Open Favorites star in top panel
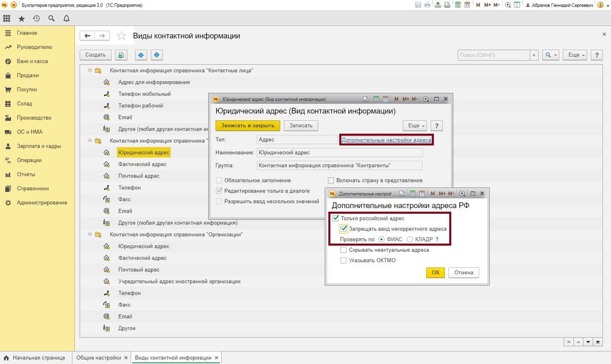611x364 pixels. click(x=22, y=19)
